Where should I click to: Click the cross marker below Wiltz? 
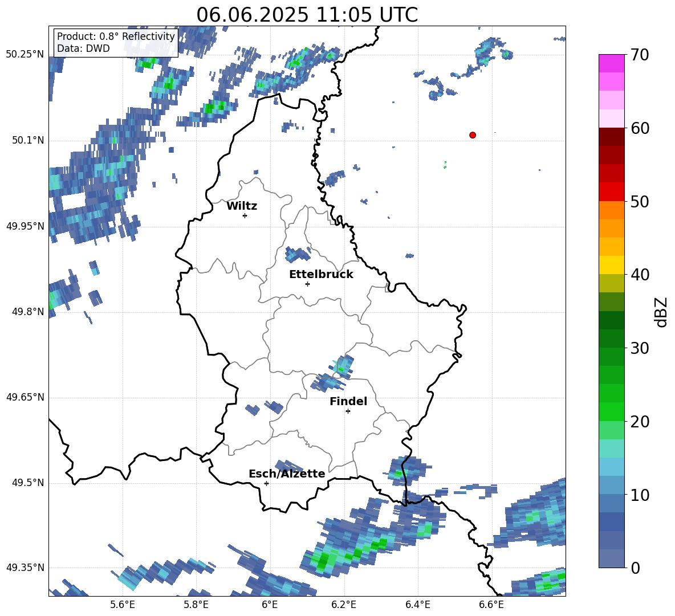click(245, 215)
